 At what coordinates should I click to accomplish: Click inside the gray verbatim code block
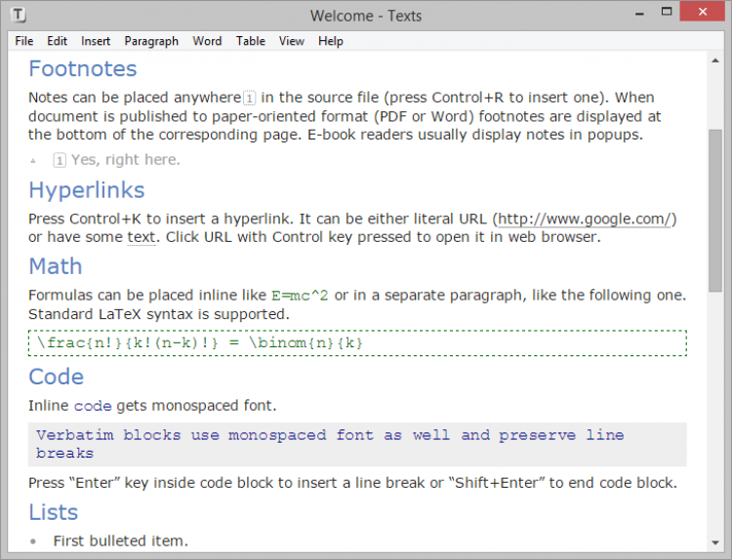click(357, 444)
